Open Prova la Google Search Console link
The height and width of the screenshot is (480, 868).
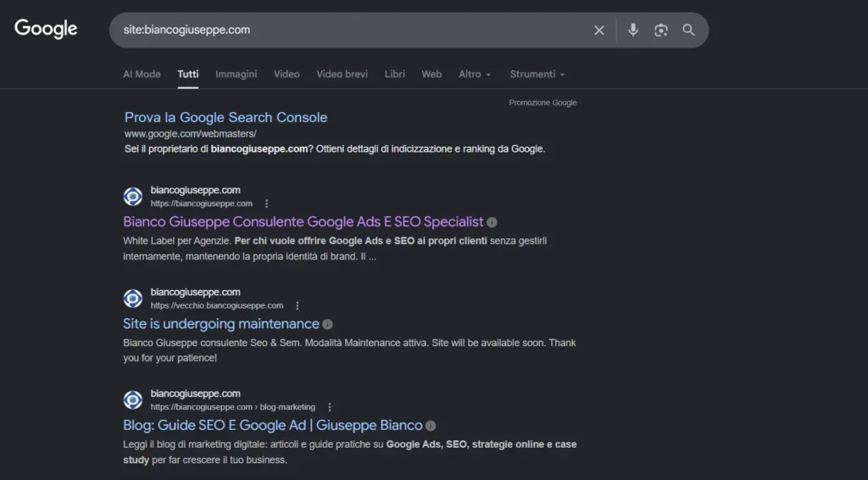[225, 117]
